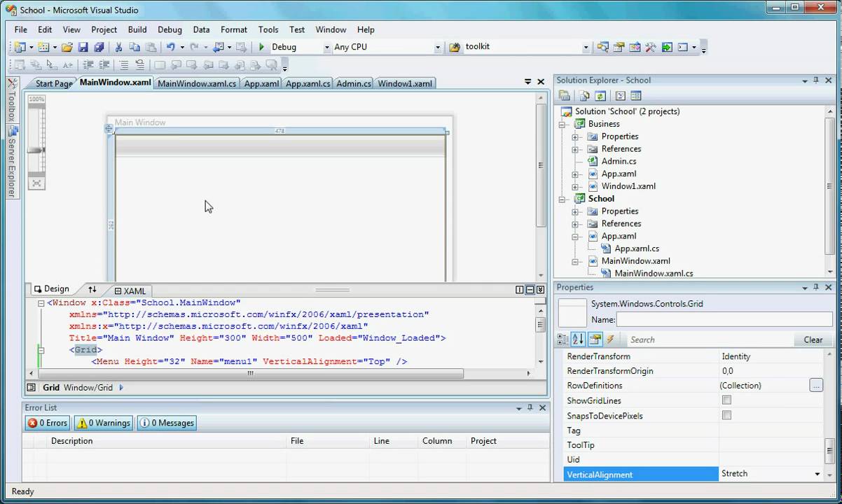This screenshot has width=842, height=504.
Task: Toggle the SnapsToDevicePixels checkbox
Action: (x=726, y=415)
